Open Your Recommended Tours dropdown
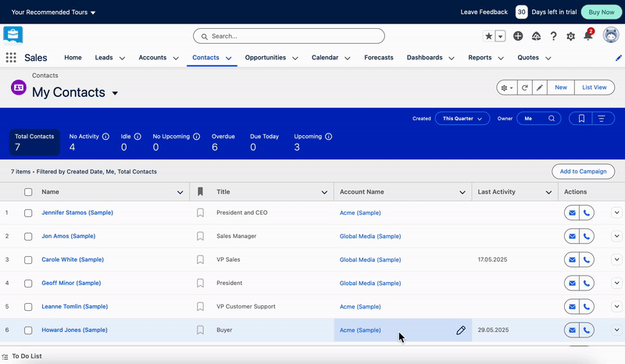This screenshot has height=364, width=625. tap(53, 12)
